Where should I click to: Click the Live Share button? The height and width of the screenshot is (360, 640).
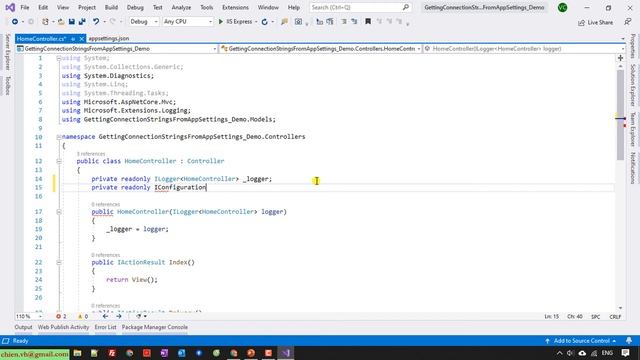coord(596,22)
